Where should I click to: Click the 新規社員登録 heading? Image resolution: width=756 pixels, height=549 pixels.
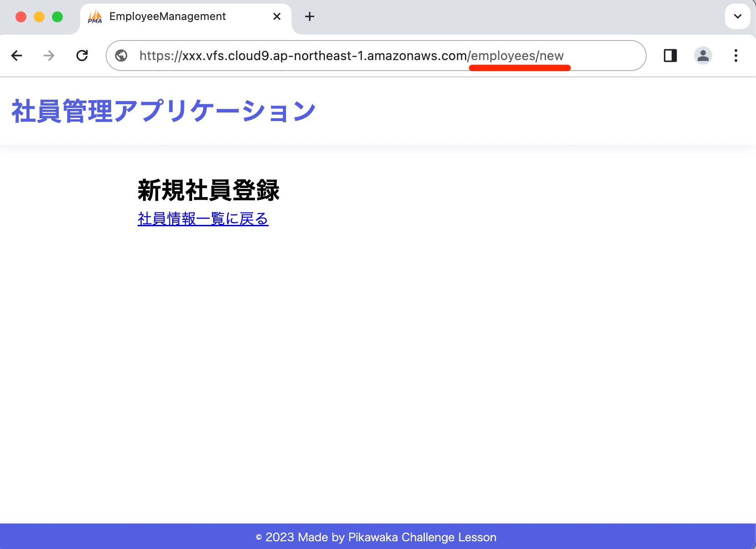click(x=208, y=190)
